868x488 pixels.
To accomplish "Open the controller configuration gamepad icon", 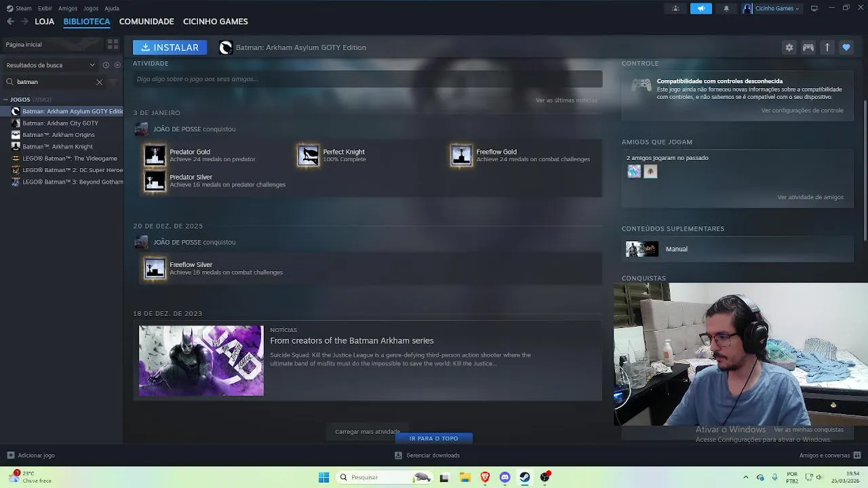I will (808, 47).
